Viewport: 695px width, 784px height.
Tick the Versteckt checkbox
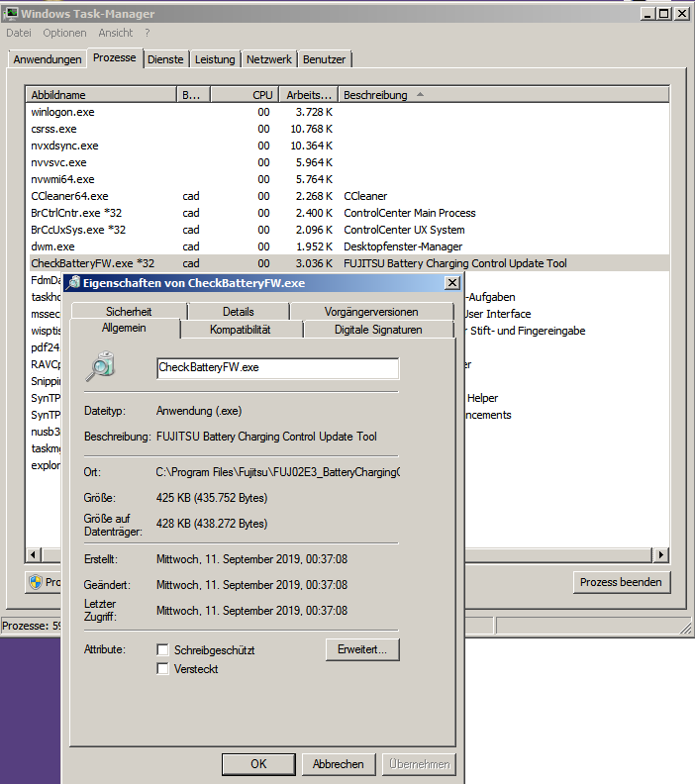(162, 668)
